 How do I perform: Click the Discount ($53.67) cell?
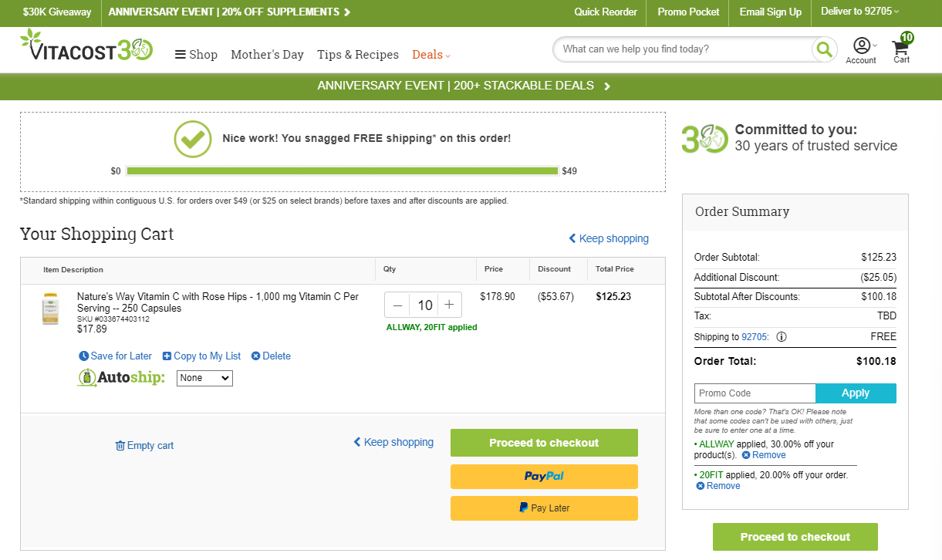click(x=555, y=296)
